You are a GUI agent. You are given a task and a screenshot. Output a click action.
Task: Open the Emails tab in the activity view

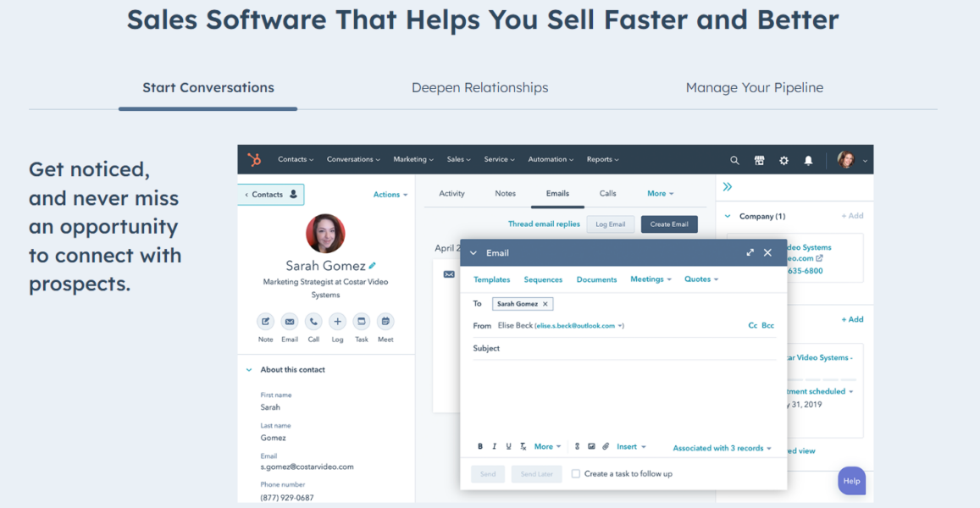pyautogui.click(x=557, y=193)
